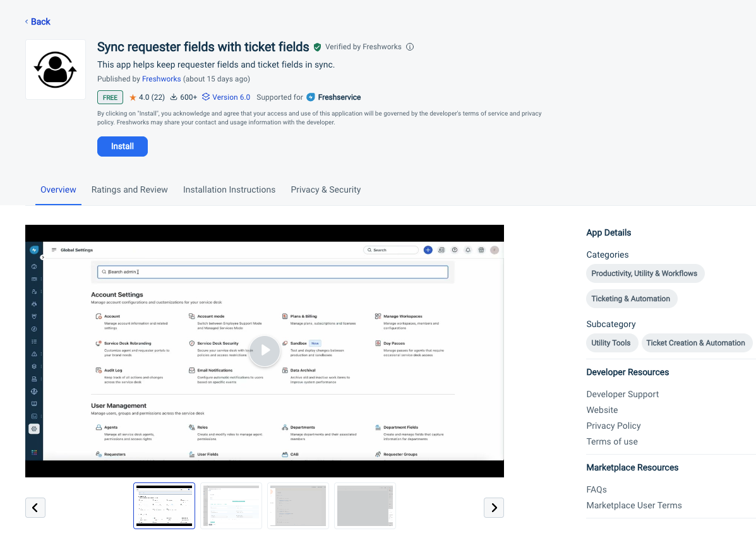Click the star rating 4.0 (22)
756x538 pixels.
pos(147,97)
